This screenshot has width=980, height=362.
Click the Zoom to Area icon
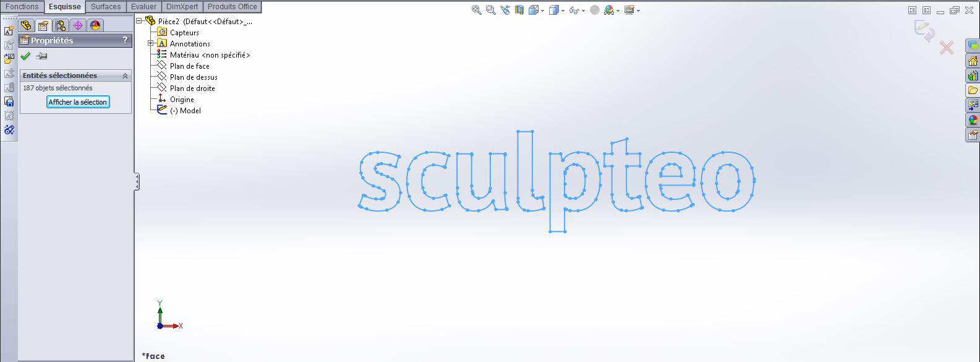point(490,10)
